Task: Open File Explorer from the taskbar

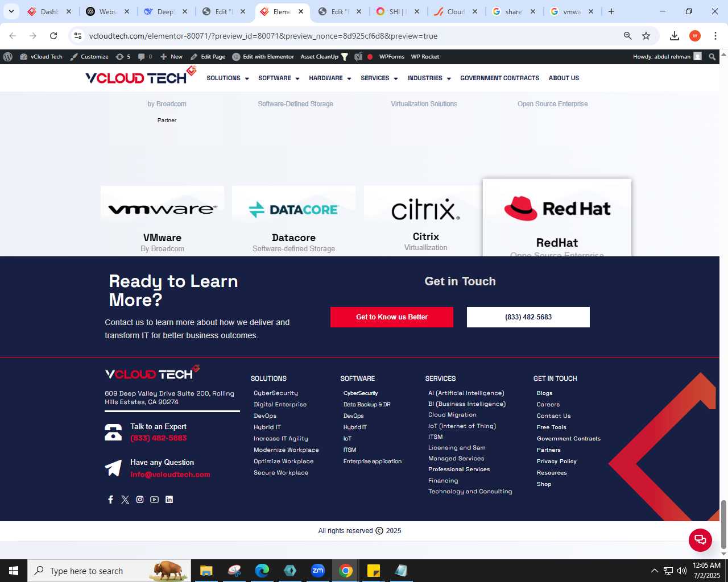Action: 206,571
